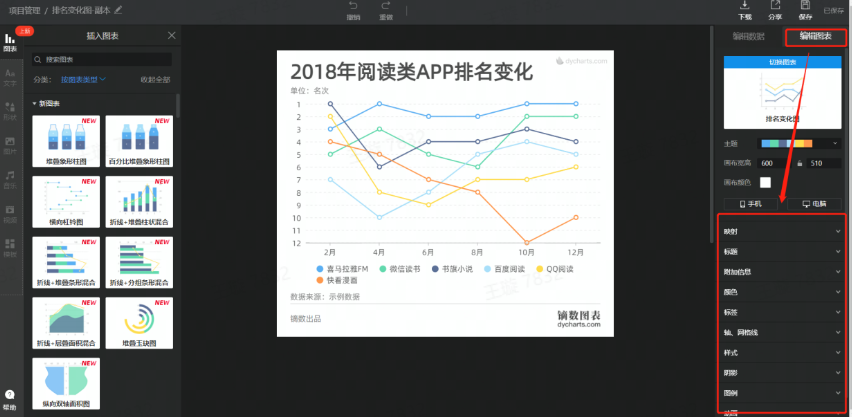The image size is (852, 417).
Task: Switch to the 编辑数据 tab
Action: 748,36
